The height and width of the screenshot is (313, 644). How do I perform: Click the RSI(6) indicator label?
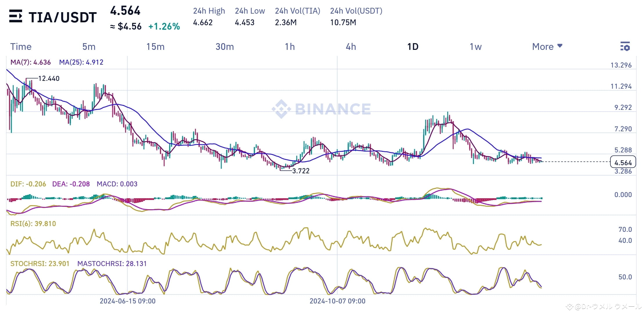(33, 223)
